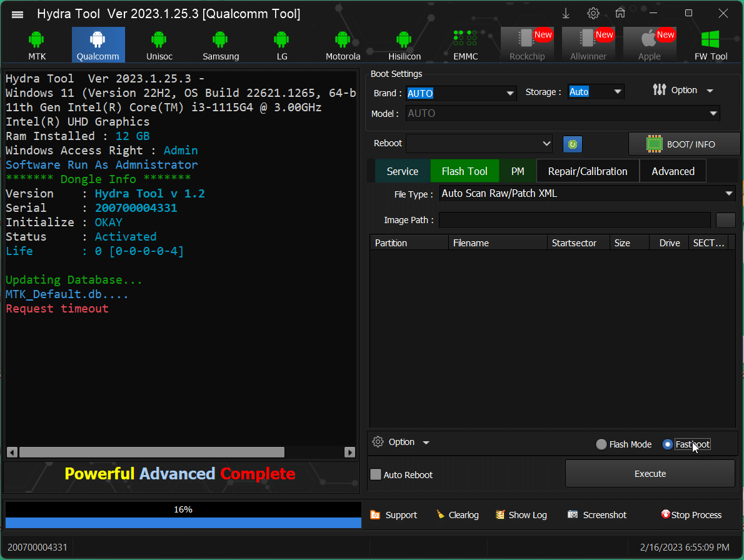Select the Unisoc platform icon
This screenshot has height=560, width=744.
pos(159,44)
